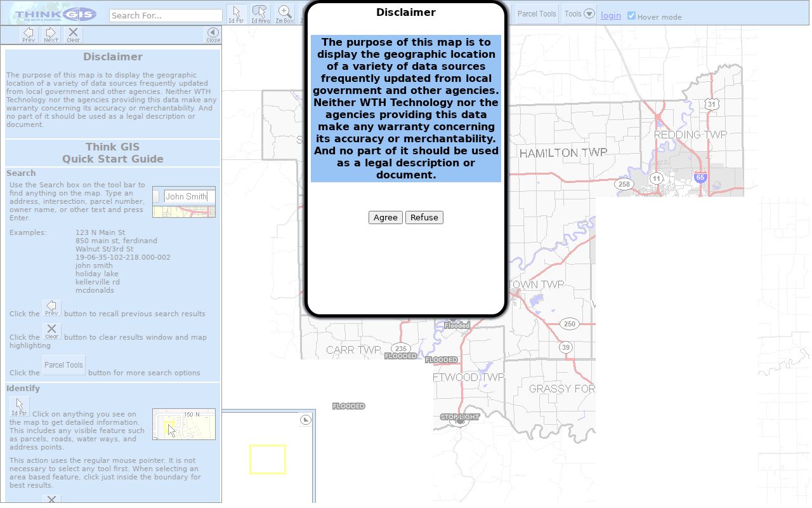This screenshot has width=812, height=508.
Task: Click the 'mcdonalds' example text
Action: (x=95, y=290)
